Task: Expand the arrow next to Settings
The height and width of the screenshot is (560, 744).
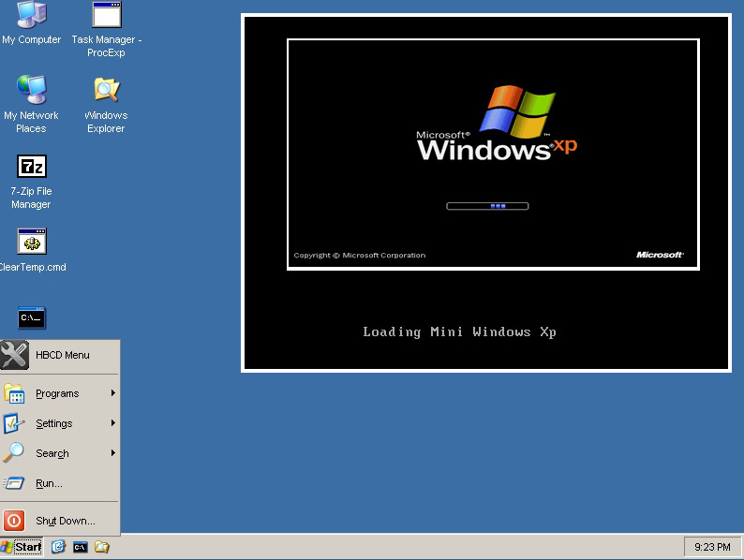Action: [x=113, y=423]
